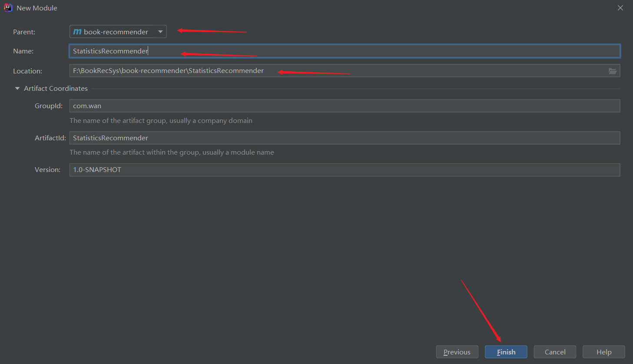
Task: Click the GroupId: label
Action: (x=49, y=106)
